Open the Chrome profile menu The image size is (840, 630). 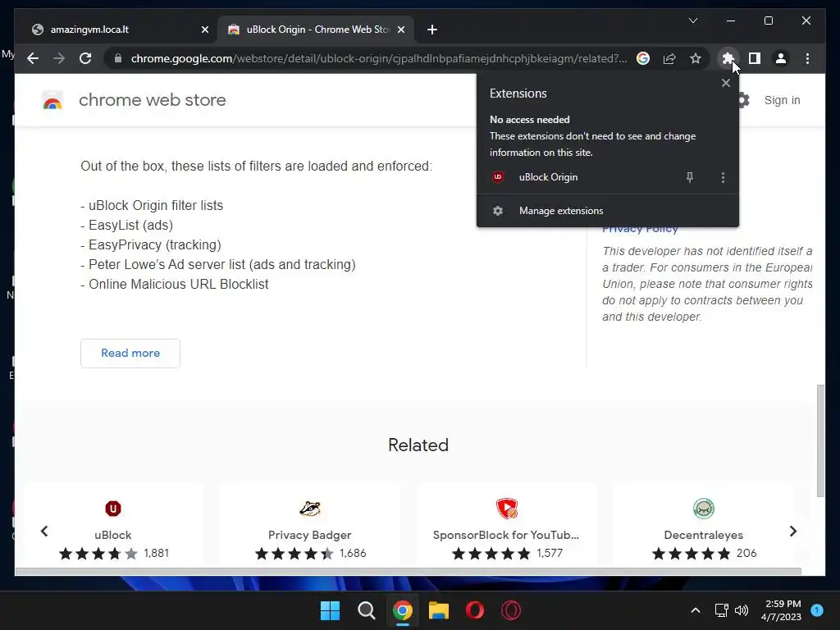tap(781, 58)
